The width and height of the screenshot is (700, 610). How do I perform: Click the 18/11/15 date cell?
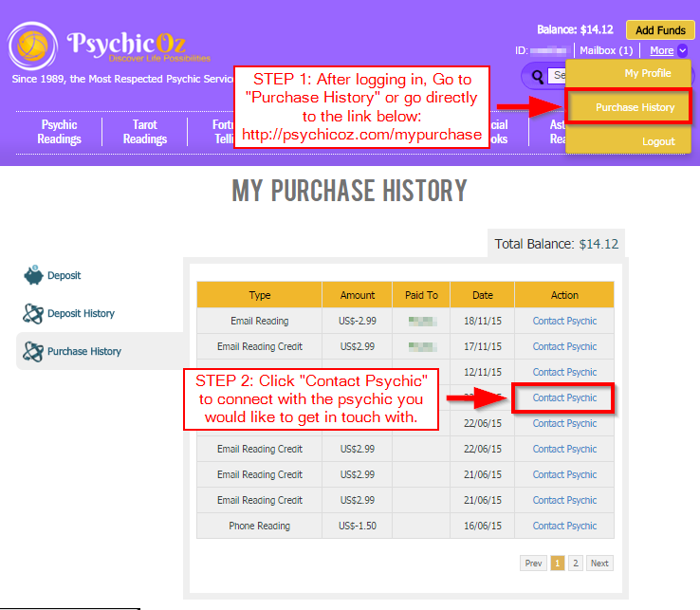pyautogui.click(x=482, y=321)
